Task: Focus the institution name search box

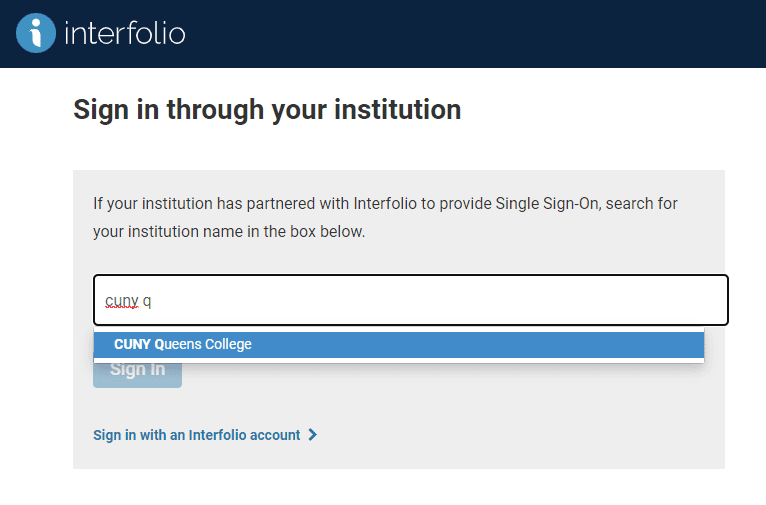Action: 411,300
